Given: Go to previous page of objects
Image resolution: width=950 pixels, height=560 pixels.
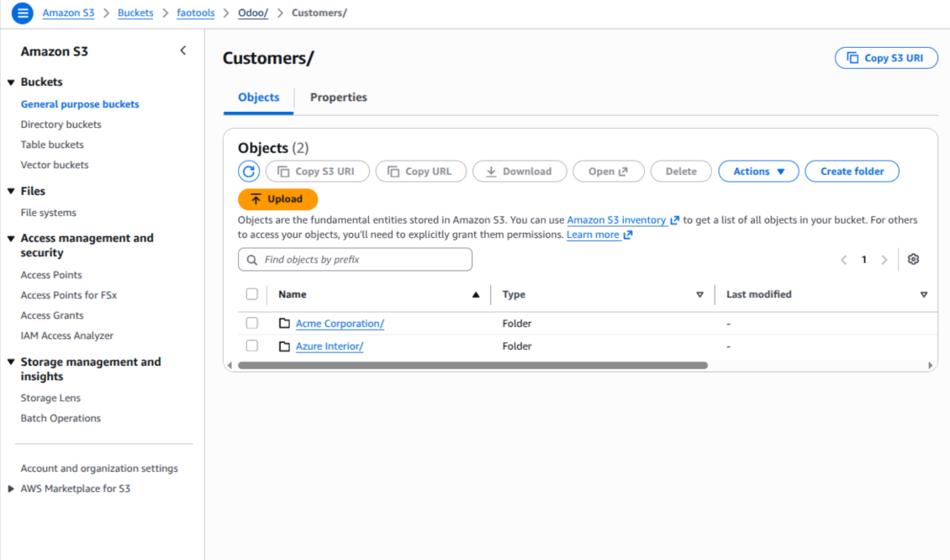Looking at the screenshot, I should coord(843,260).
